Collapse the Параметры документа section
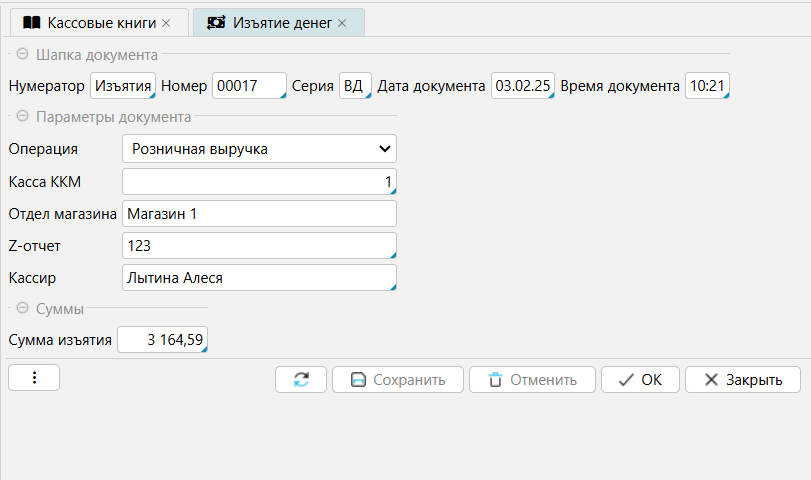Screen dimensions: 811x480 point(22,117)
